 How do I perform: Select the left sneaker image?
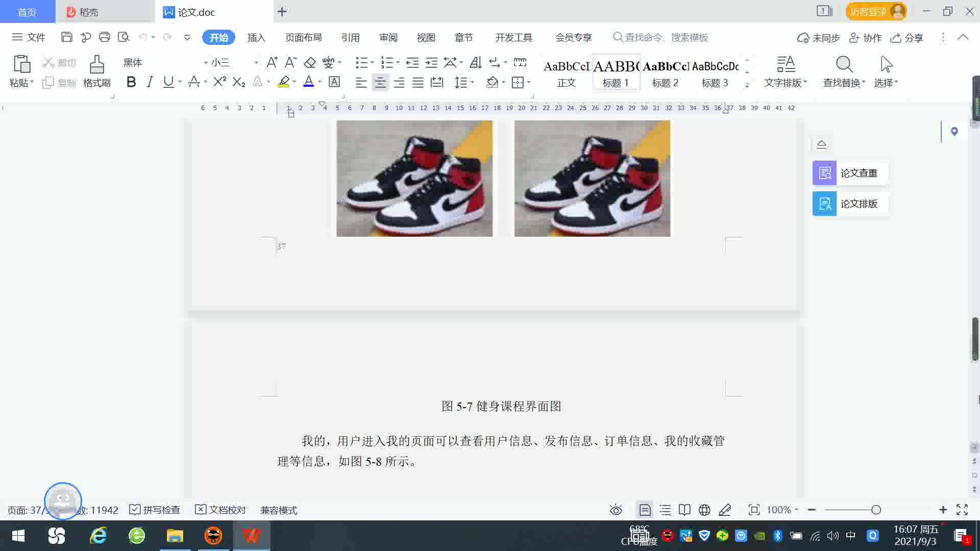click(x=414, y=179)
